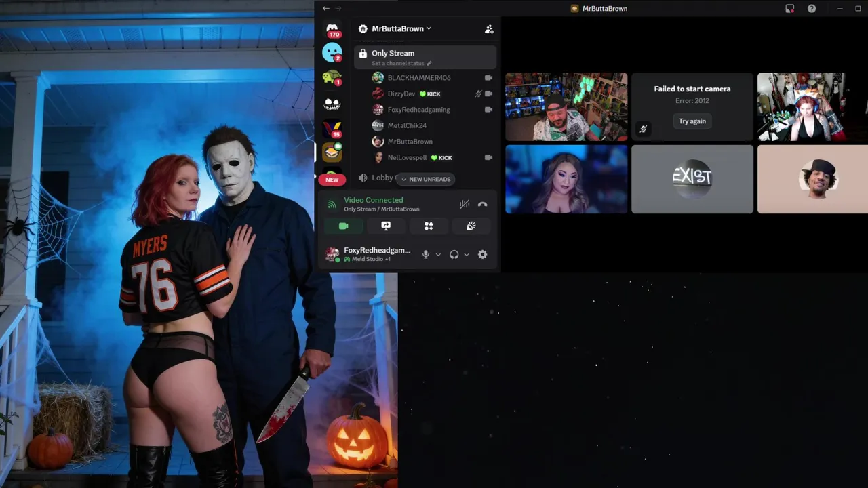The image size is (868, 488).
Task: Focus the red-haired woman webcam tile
Action: 812,107
